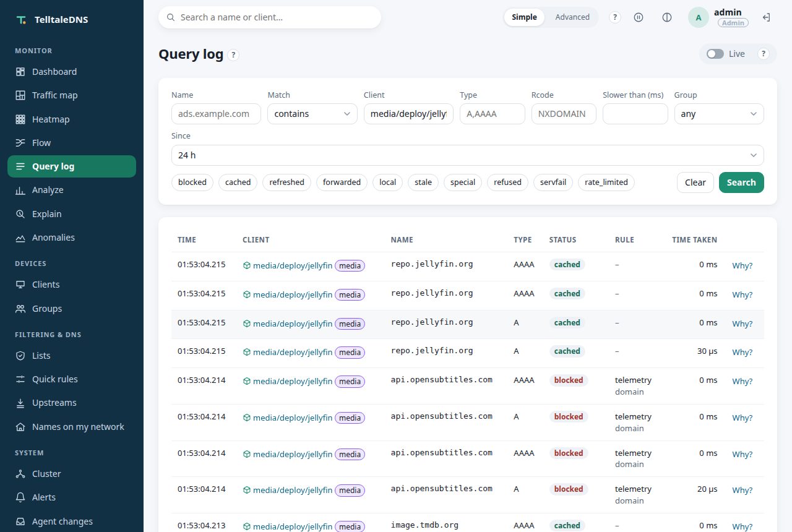Image resolution: width=792 pixels, height=532 pixels.
Task: Open the Alerts page
Action: [72, 497]
